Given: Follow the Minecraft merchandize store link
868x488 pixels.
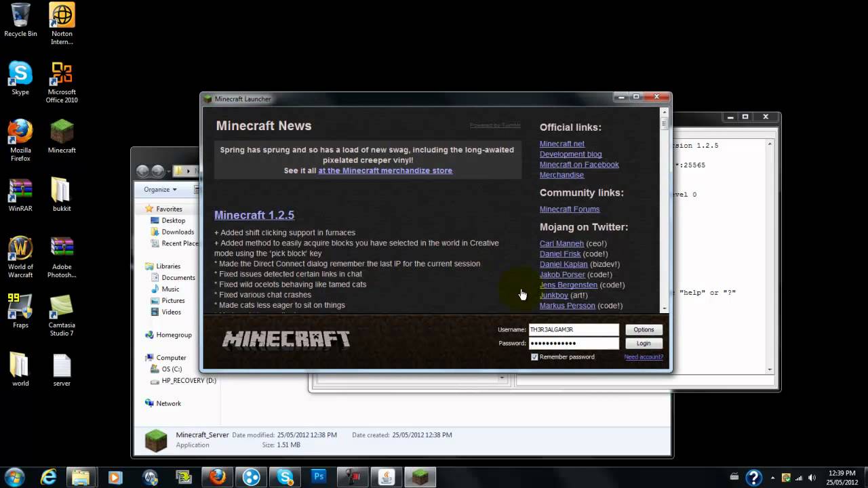Looking at the screenshot, I should [x=385, y=171].
